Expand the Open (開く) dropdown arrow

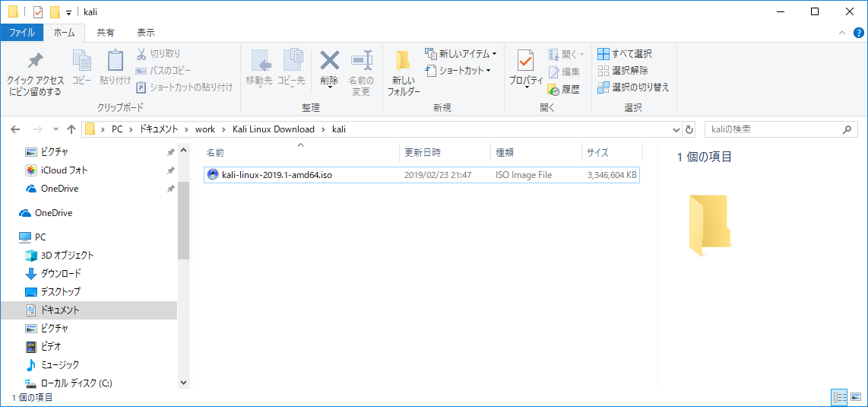pyautogui.click(x=581, y=54)
